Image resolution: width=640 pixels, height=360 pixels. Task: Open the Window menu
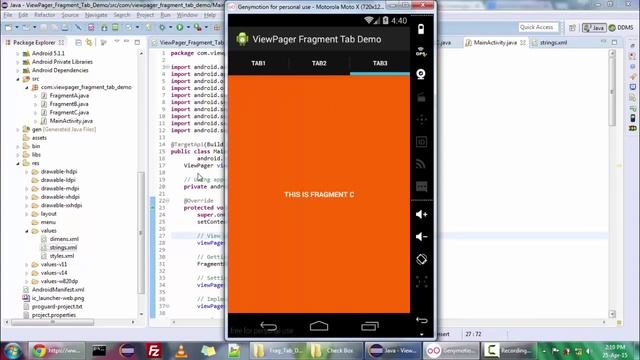(187, 15)
